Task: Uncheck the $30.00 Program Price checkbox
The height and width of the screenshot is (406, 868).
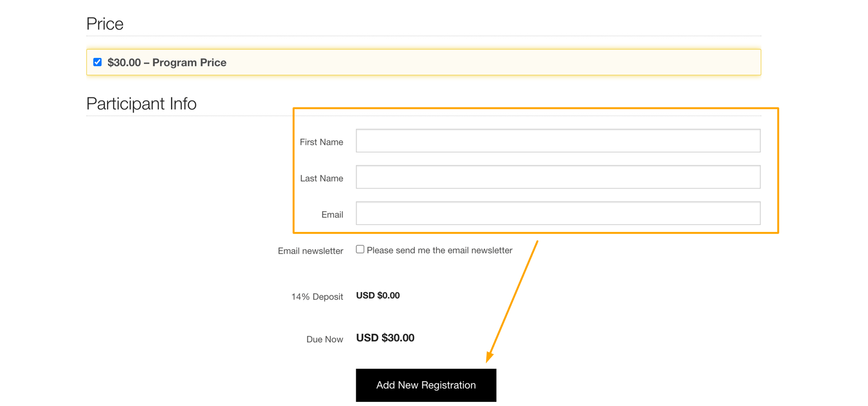Action: point(97,62)
